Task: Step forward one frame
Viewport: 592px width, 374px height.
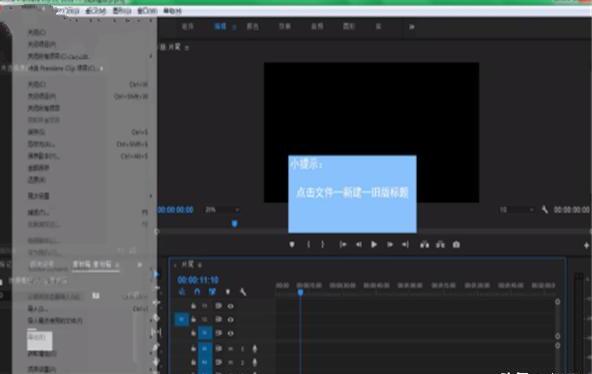Action: (390, 245)
